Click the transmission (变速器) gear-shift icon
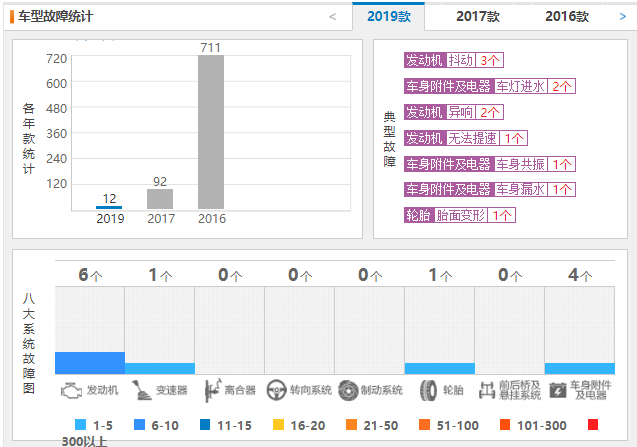The height and width of the screenshot is (447, 637). [x=141, y=390]
